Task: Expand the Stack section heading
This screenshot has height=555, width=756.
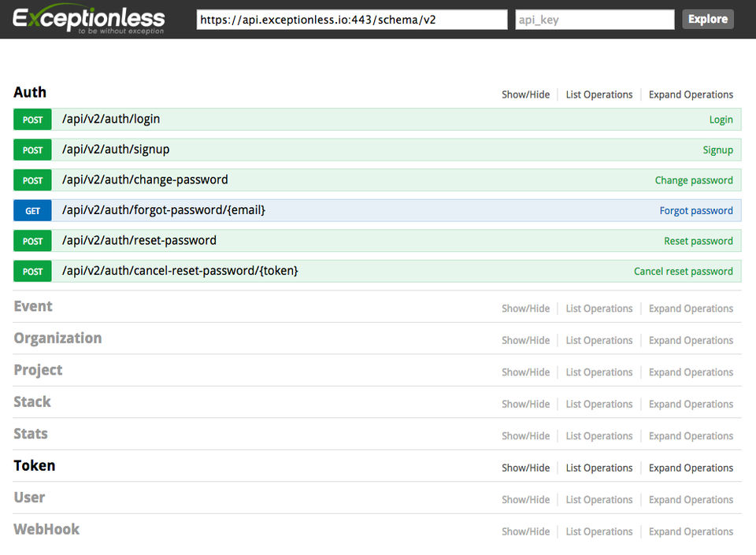Action: coord(32,402)
